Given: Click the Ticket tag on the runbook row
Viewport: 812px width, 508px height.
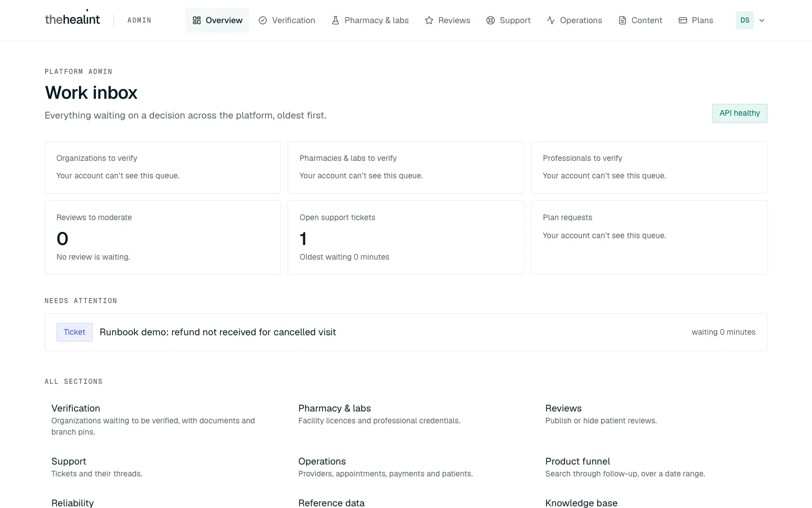Looking at the screenshot, I should [x=74, y=332].
